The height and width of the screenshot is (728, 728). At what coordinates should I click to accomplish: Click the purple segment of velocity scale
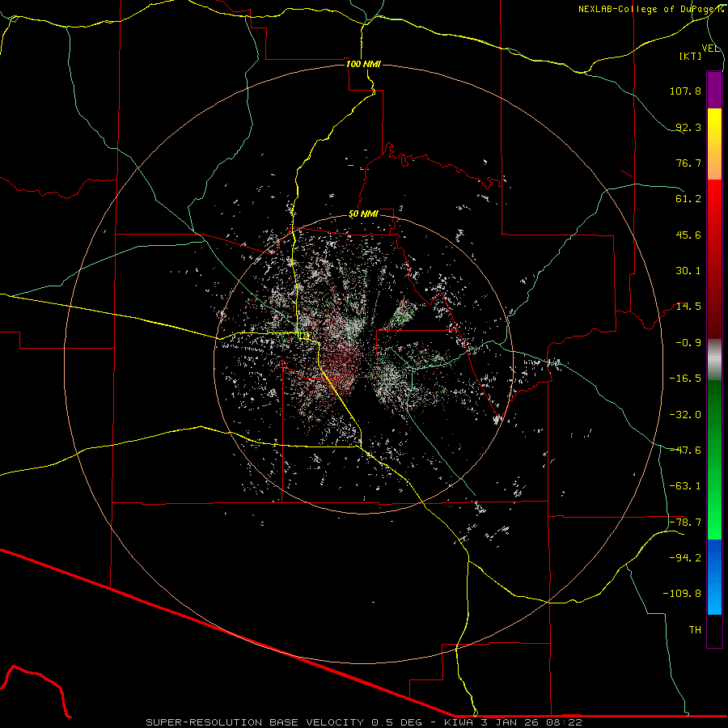(714, 90)
